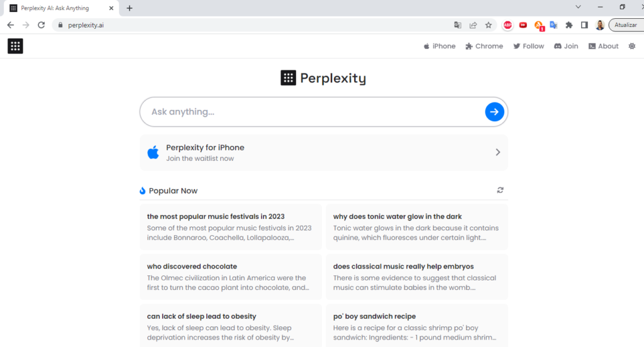Image resolution: width=644 pixels, height=347 pixels.
Task: Click the Follow Twitter link
Action: (x=528, y=46)
